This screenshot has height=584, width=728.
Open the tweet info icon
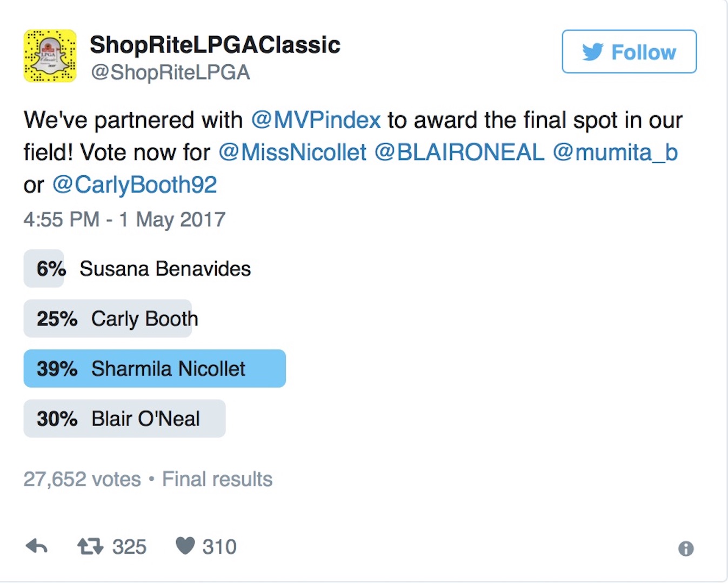686,549
